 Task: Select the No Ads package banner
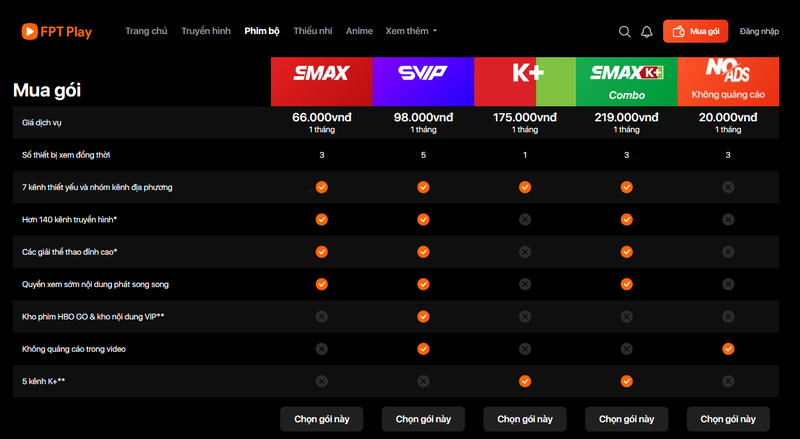pyautogui.click(x=728, y=82)
